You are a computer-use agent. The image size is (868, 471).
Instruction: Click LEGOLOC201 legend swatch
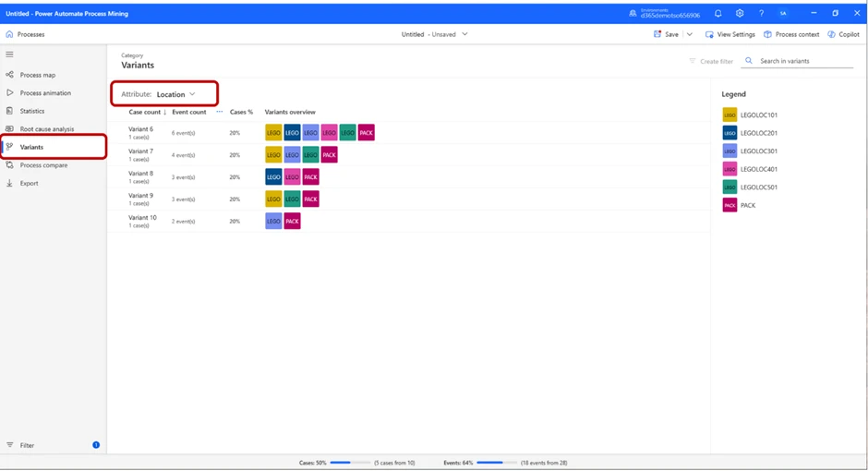pyautogui.click(x=729, y=133)
